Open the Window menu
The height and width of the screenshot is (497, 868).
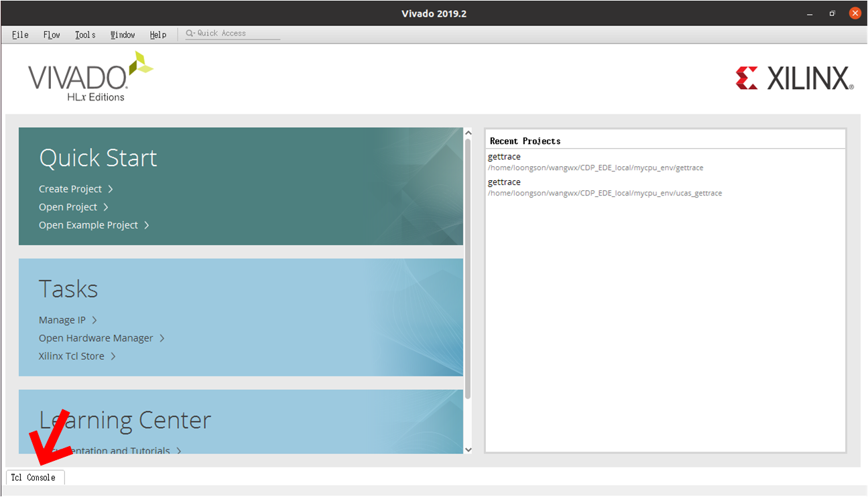click(x=123, y=35)
